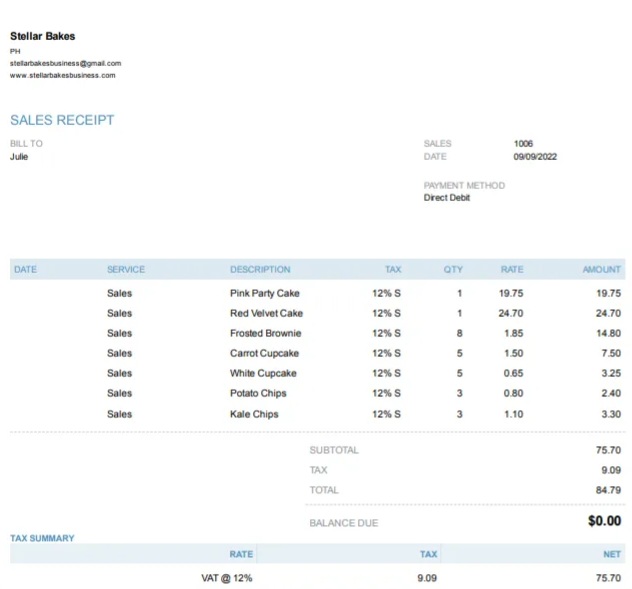Image resolution: width=632 pixels, height=589 pixels.
Task: Click the BALANCE DUE label
Action: 343,523
